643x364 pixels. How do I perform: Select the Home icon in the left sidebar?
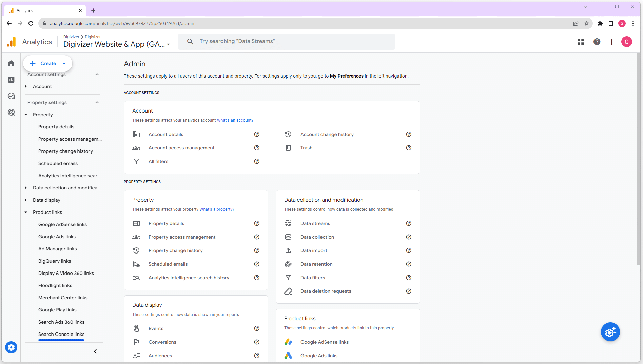point(11,63)
